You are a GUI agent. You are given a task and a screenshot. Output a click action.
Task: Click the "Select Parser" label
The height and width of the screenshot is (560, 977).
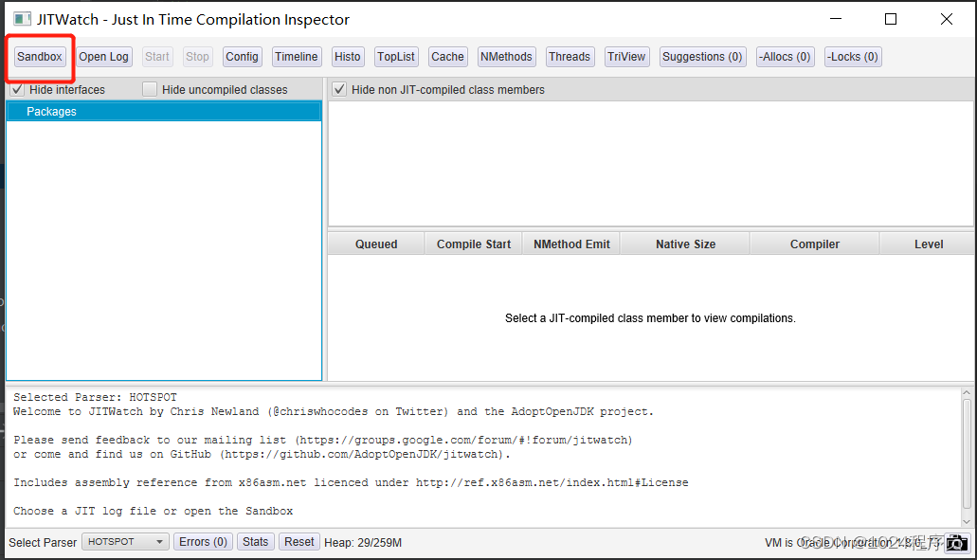[x=43, y=543]
